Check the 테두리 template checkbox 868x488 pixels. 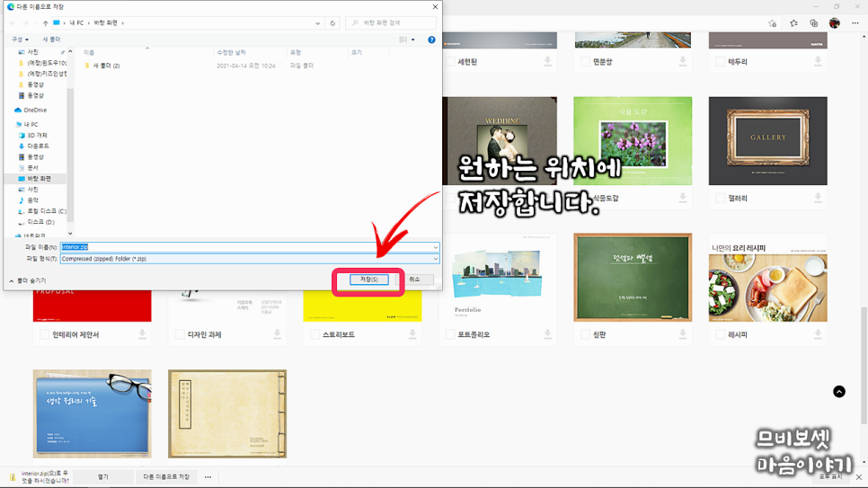tap(721, 62)
